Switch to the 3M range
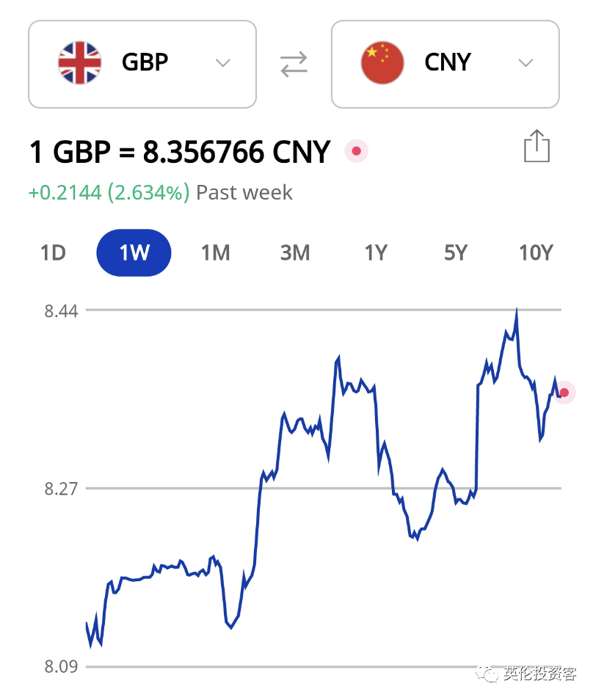The height and width of the screenshot is (700, 596). 294,252
